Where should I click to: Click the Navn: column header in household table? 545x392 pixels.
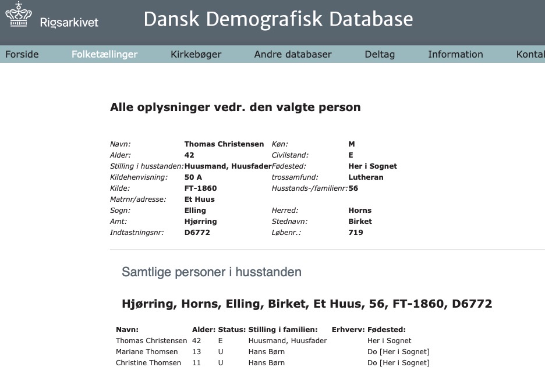127,330
